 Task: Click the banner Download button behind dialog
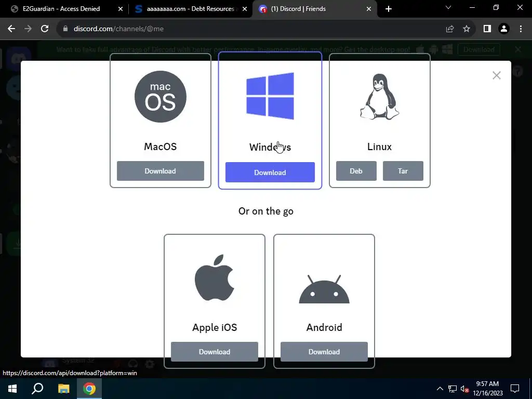click(x=478, y=49)
